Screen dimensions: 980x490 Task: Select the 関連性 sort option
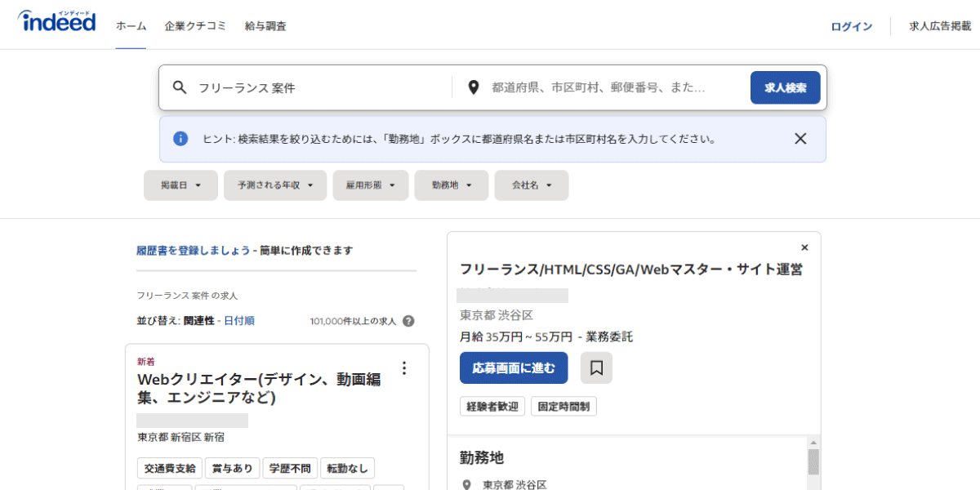[x=198, y=321]
